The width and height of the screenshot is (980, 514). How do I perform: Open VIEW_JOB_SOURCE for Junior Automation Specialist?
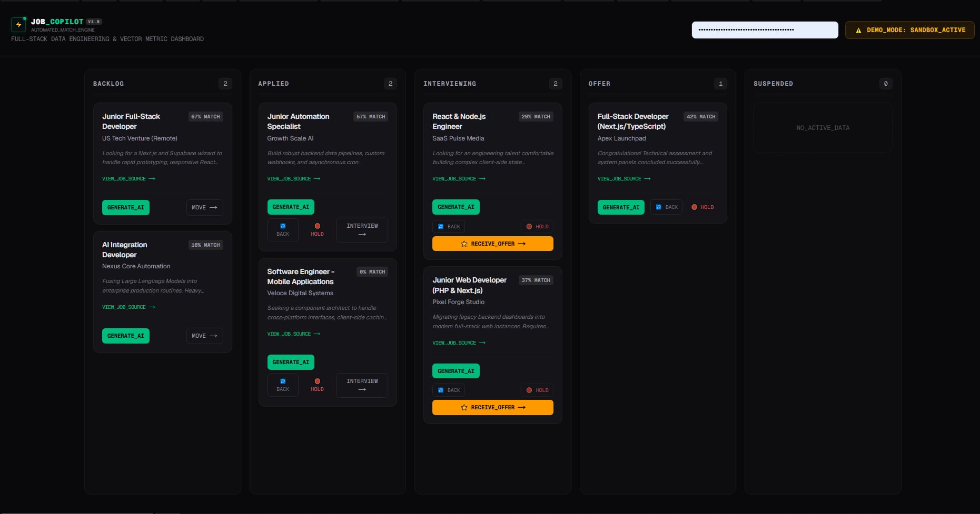coord(293,179)
